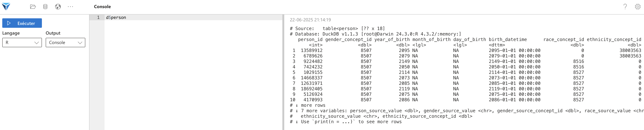The width and height of the screenshot is (644, 130).
Task: Click person_id value 14668337
Action: (311, 78)
